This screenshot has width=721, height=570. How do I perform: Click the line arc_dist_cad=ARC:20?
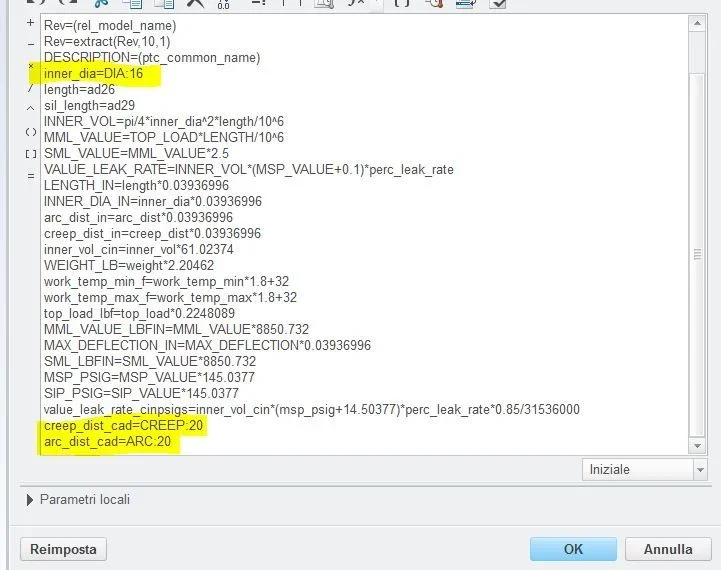coord(107,442)
